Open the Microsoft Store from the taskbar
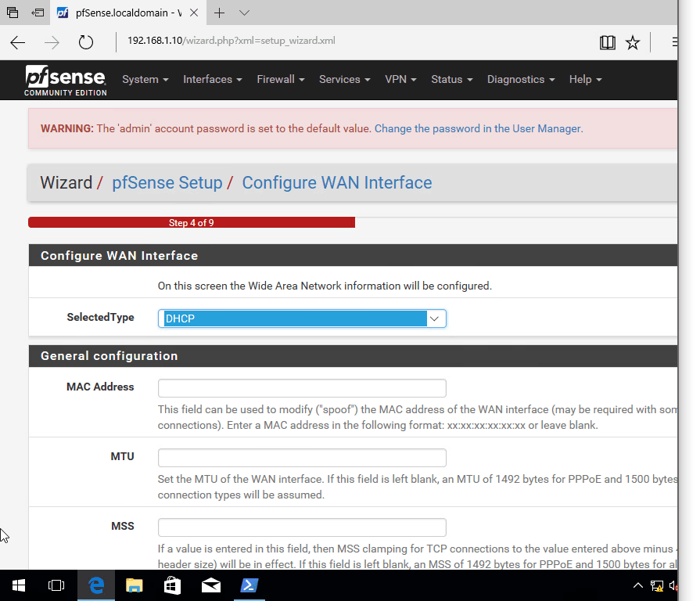Screen dimensions: 700x601 click(x=172, y=585)
